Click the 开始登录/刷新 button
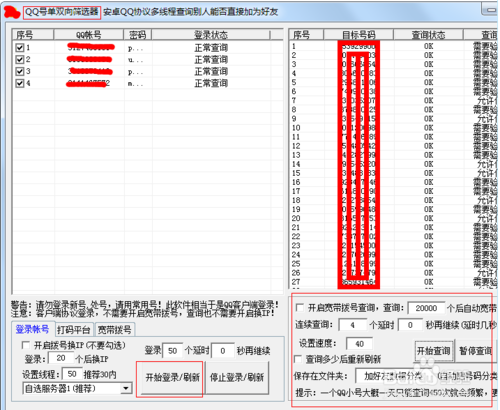This screenshot has width=500, height=410. pos(172,377)
